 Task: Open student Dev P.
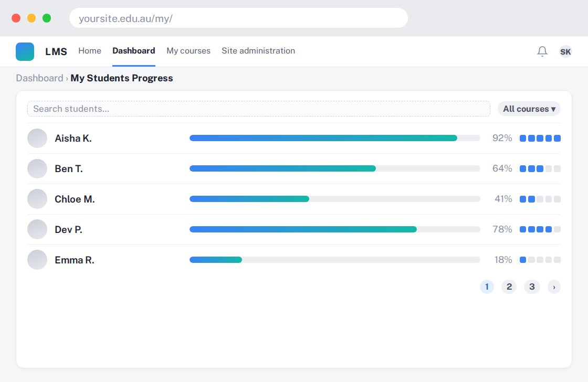(68, 229)
